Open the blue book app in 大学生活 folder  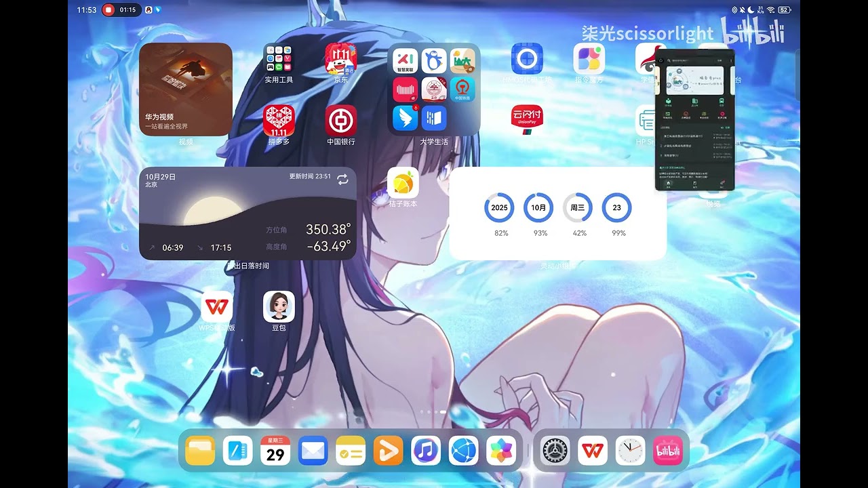tap(434, 118)
